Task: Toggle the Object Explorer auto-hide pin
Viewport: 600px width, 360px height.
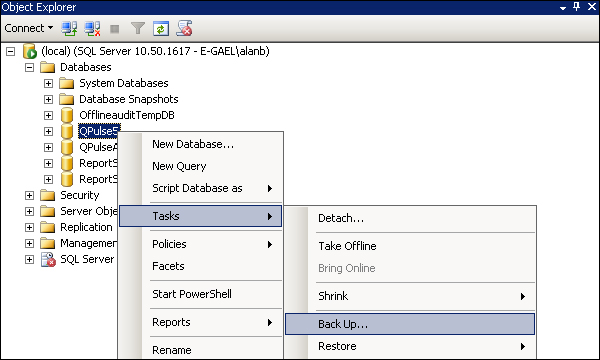Action: (576, 7)
